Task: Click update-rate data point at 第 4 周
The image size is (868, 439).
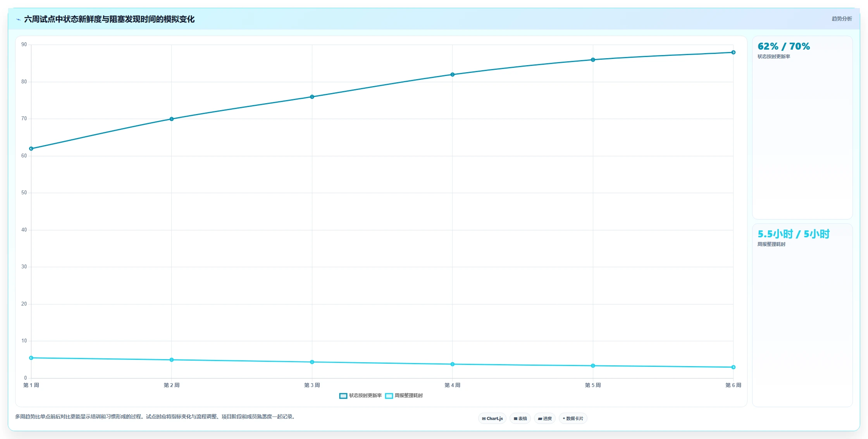Action: [453, 74]
